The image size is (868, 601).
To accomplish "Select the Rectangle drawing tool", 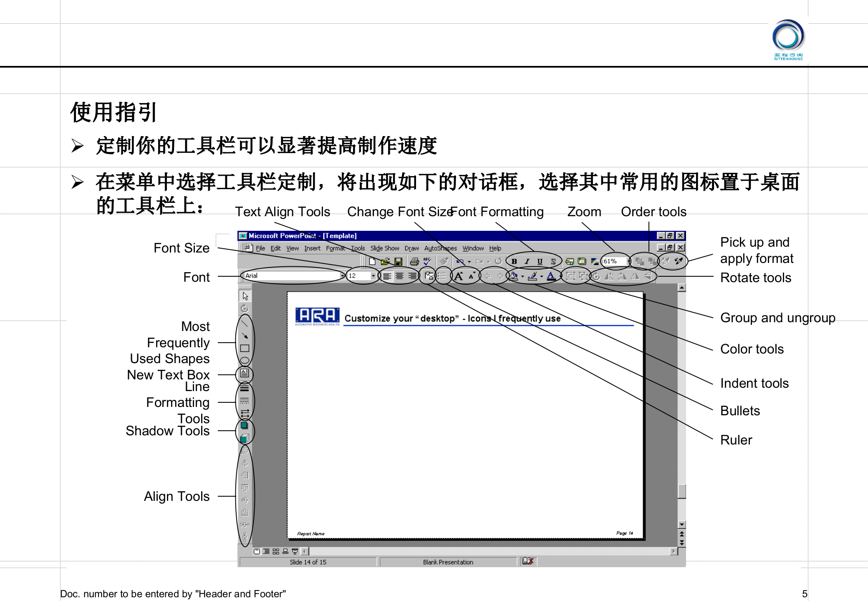I will [x=245, y=348].
